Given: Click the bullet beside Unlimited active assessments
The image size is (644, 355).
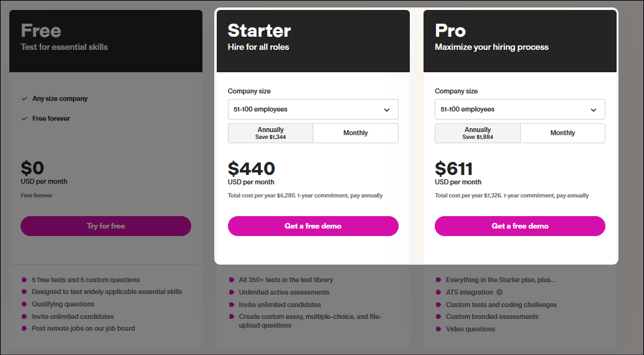Looking at the screenshot, I should (231, 292).
